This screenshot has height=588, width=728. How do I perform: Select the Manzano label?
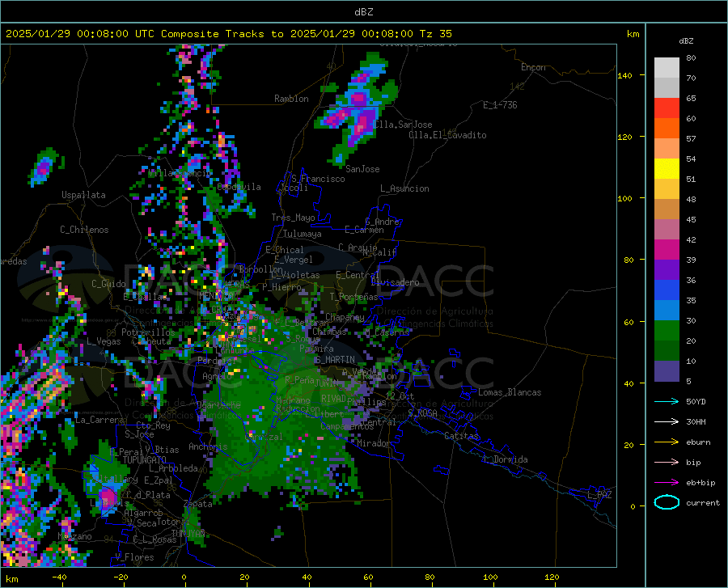click(74, 536)
